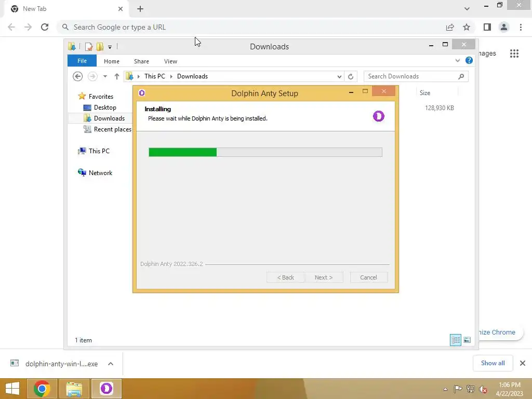
Task: Close the Chrome downloads bar
Action: (x=523, y=363)
